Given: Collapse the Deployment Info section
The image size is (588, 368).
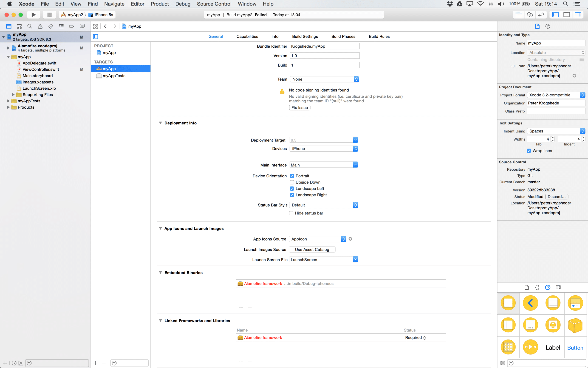Looking at the screenshot, I should [x=160, y=123].
